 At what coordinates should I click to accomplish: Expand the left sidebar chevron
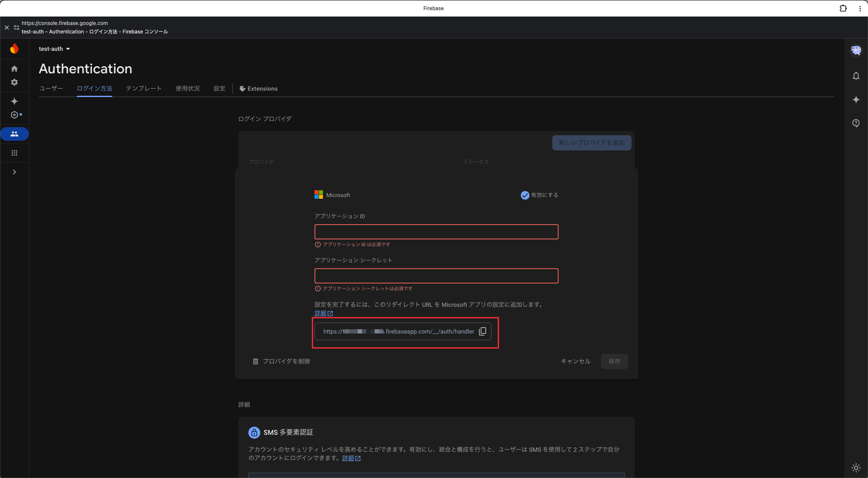coord(14,172)
